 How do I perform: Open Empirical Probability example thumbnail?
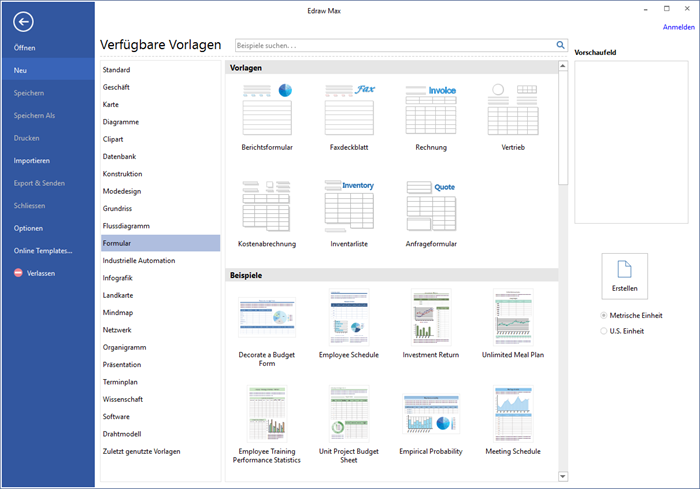(431, 414)
